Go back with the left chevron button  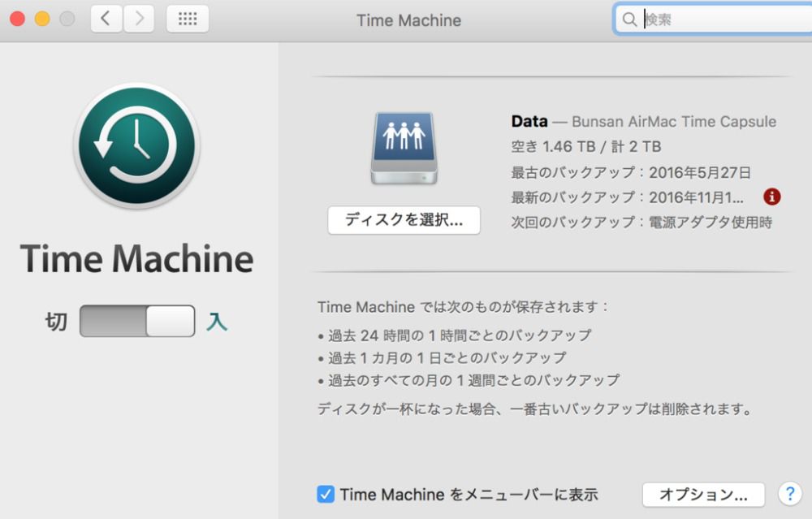pos(106,19)
